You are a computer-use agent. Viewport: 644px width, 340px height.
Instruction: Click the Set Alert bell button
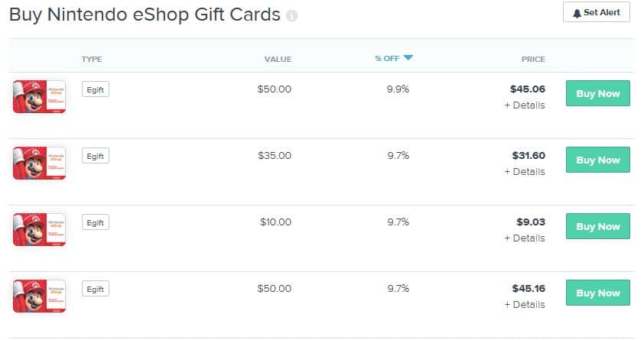point(597,12)
